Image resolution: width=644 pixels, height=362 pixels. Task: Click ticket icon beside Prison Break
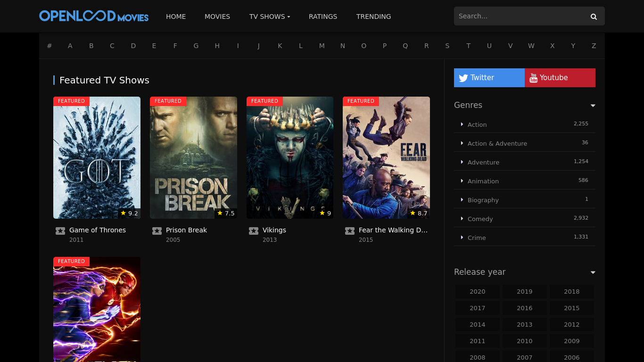[157, 230]
